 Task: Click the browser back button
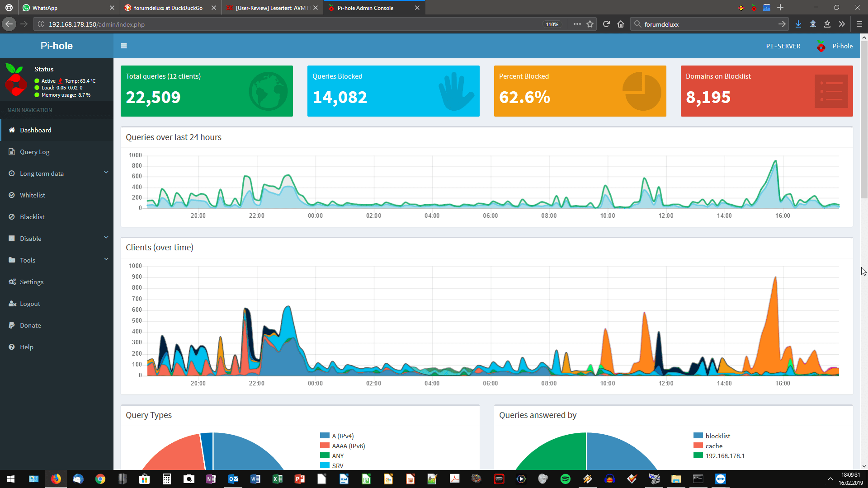click(x=9, y=24)
